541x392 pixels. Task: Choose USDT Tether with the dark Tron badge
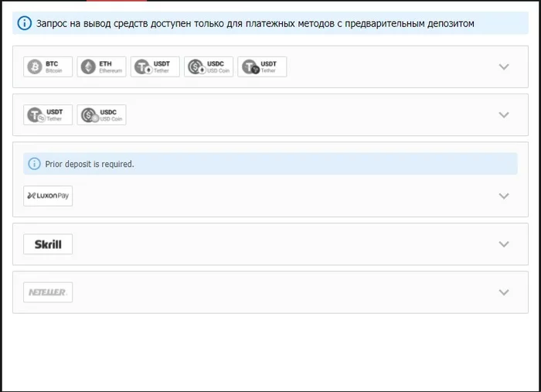262,66
